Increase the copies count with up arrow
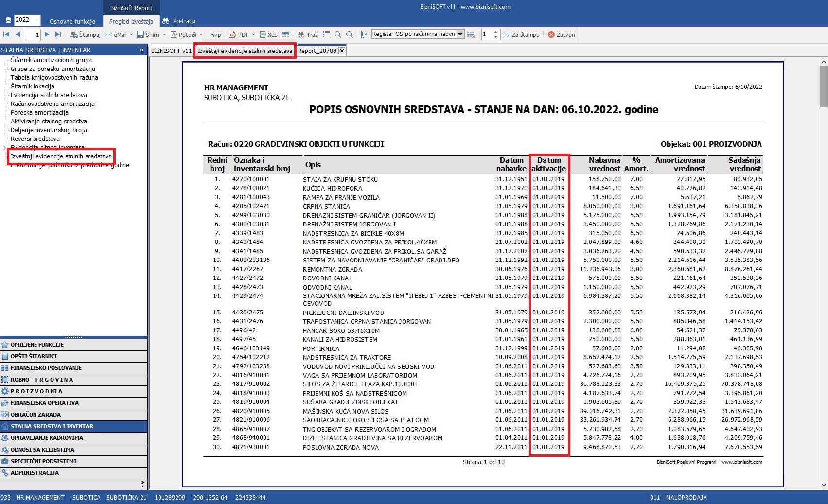Screen dimensions: 828x504 click(x=495, y=32)
